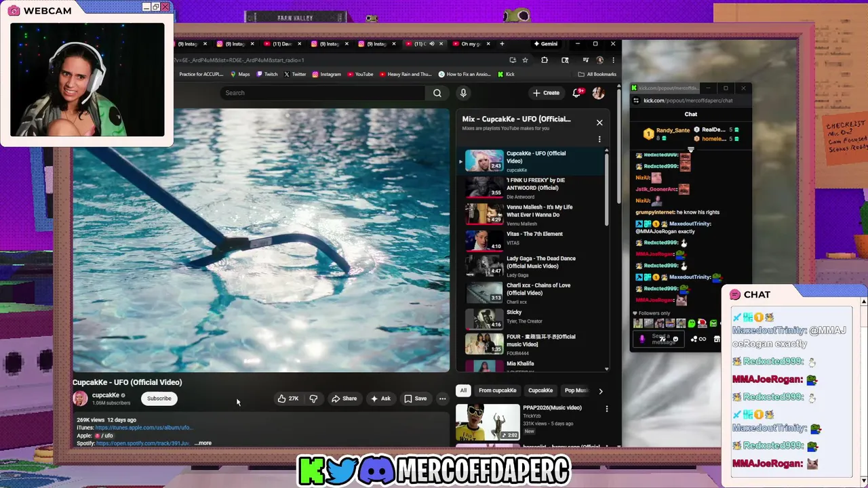The width and height of the screenshot is (868, 488).
Task: Subscribe to the cupcakKe channel
Action: [159, 399]
